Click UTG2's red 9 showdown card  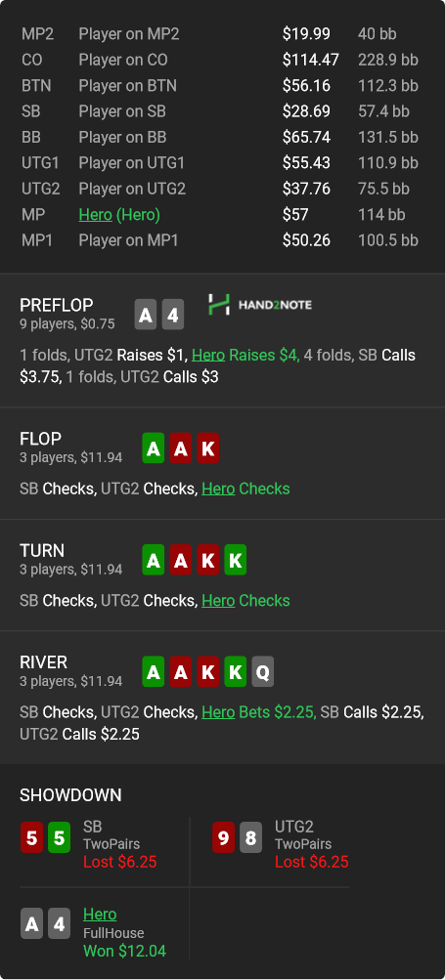coord(223,838)
